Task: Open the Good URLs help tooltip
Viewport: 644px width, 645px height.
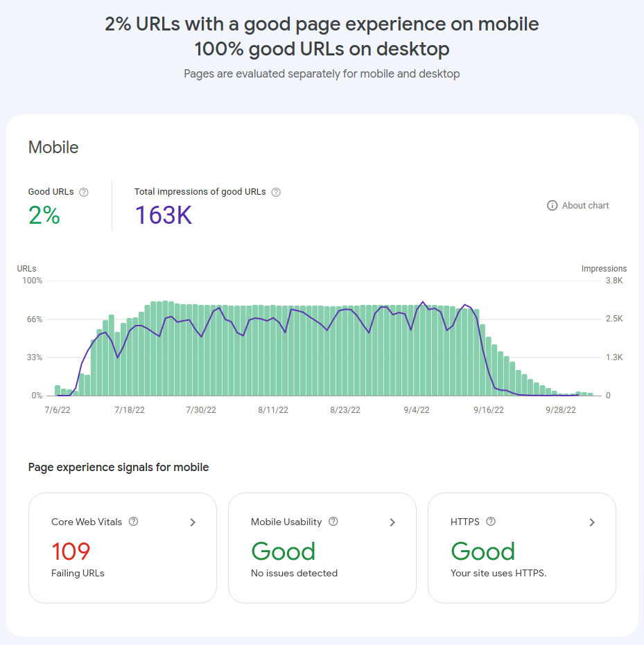Action: pos(84,191)
